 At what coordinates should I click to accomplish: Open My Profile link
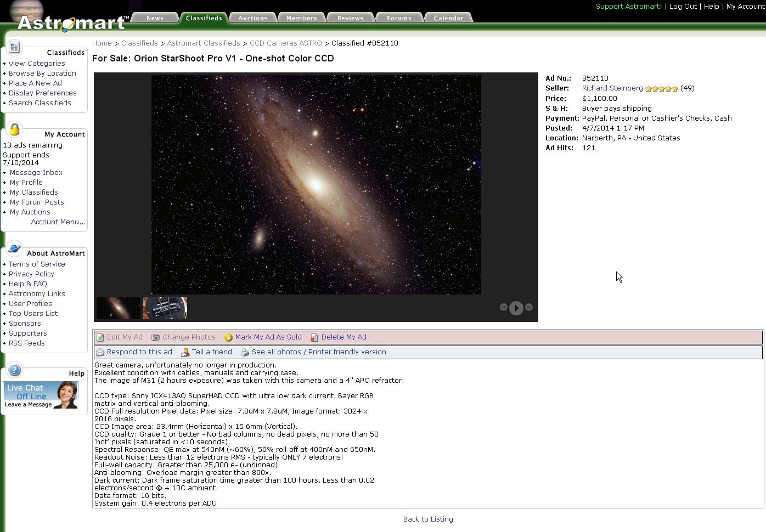click(26, 183)
